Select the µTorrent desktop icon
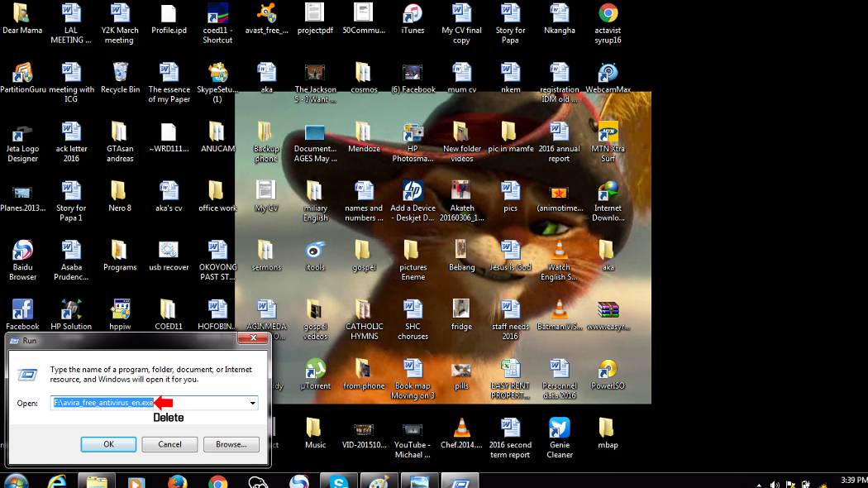 coord(315,374)
